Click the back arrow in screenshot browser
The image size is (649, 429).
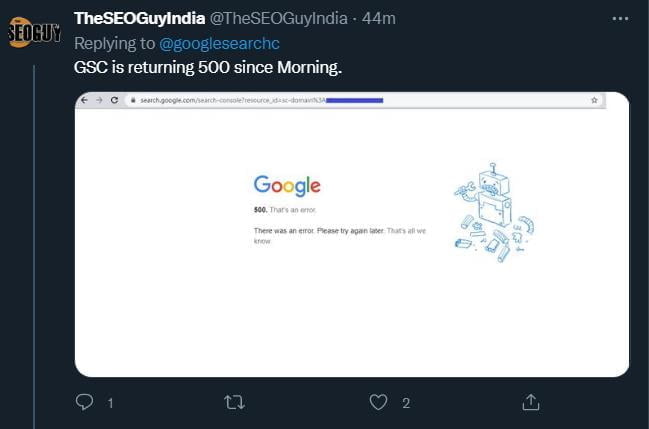click(x=85, y=100)
